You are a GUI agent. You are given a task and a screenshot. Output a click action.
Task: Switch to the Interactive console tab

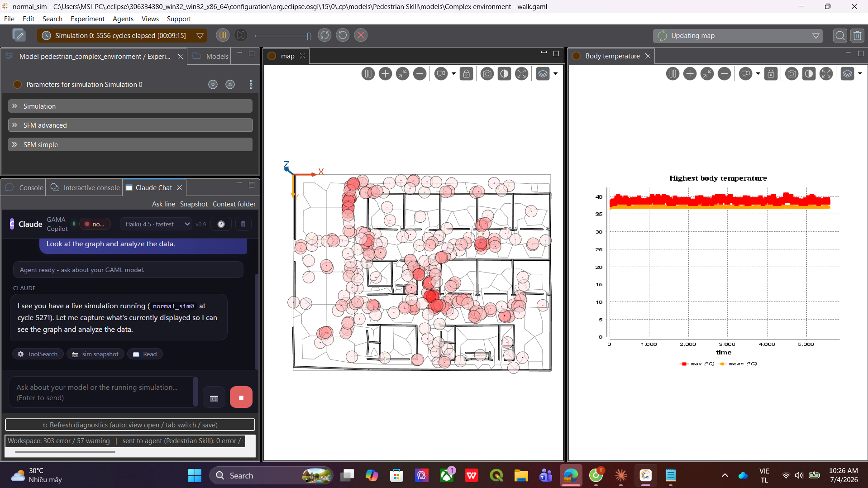pyautogui.click(x=85, y=187)
